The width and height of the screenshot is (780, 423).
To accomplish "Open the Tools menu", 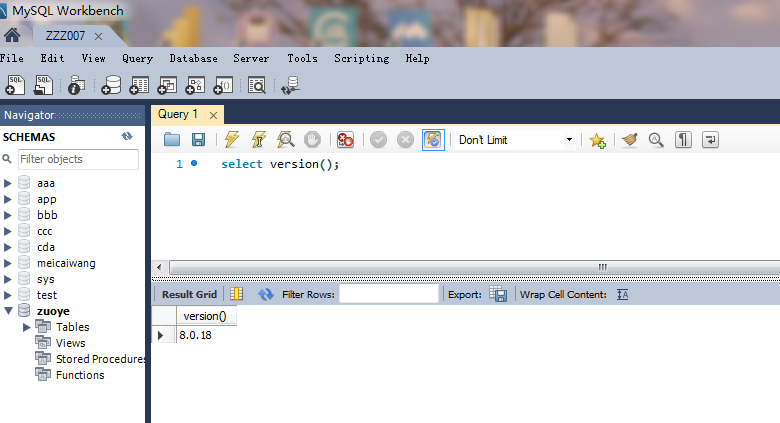I will point(302,58).
